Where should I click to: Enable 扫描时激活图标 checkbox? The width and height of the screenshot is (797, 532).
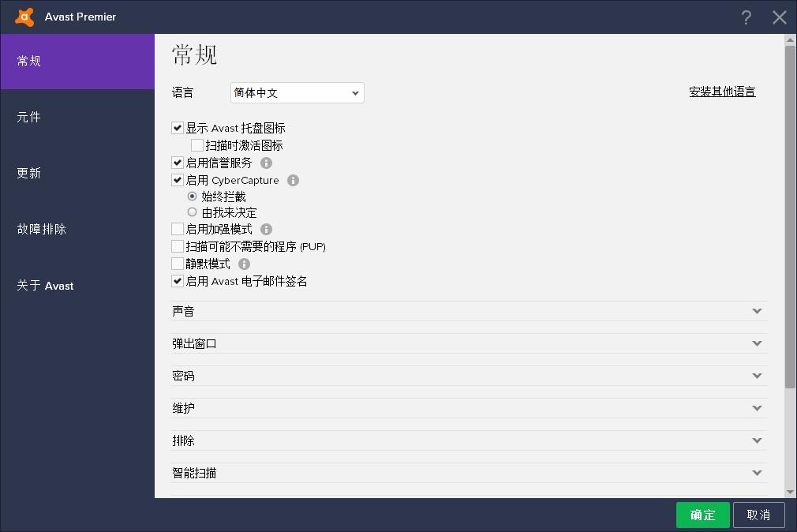197,145
